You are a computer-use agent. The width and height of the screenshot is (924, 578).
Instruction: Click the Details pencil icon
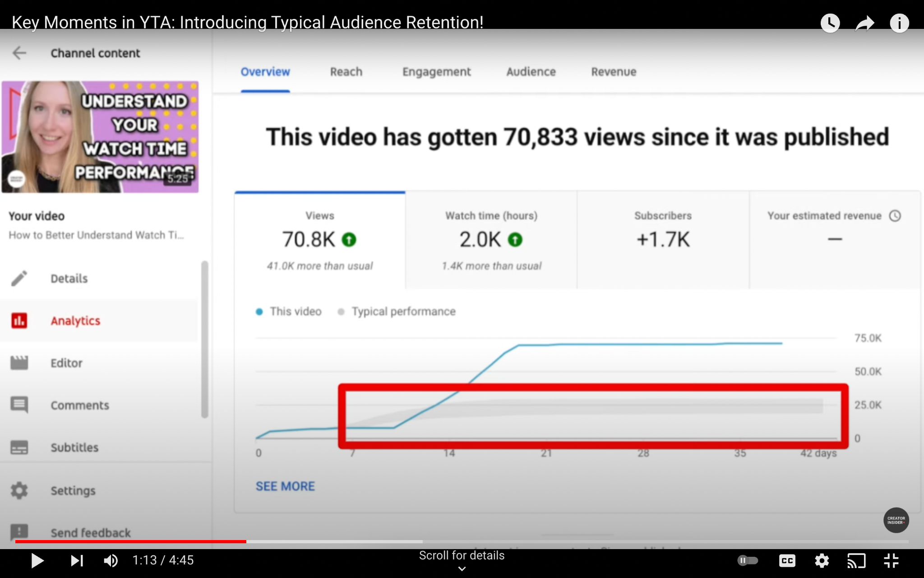click(19, 279)
